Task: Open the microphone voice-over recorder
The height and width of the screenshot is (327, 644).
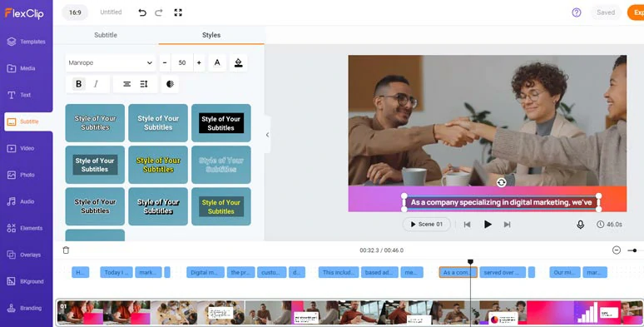Action: click(580, 225)
